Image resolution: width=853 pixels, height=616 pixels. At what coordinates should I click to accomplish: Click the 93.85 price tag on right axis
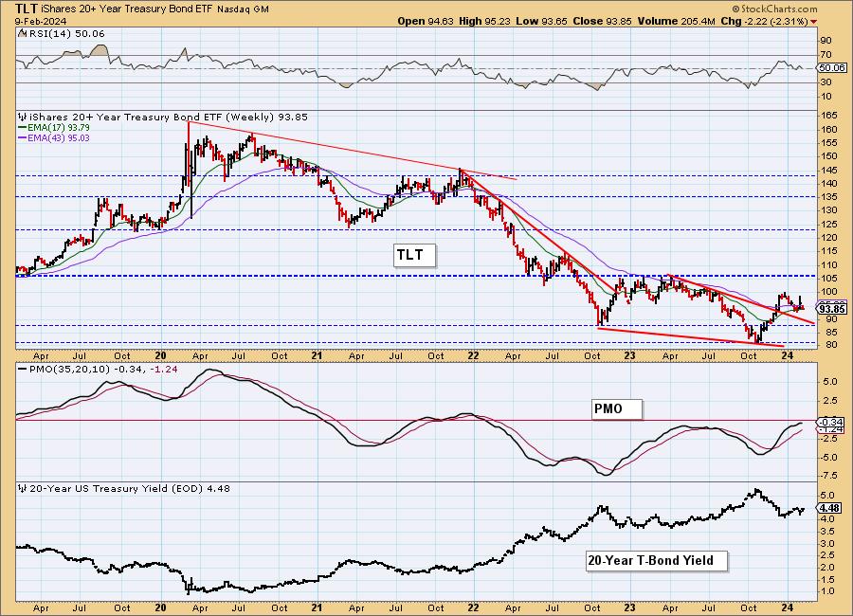[x=833, y=309]
